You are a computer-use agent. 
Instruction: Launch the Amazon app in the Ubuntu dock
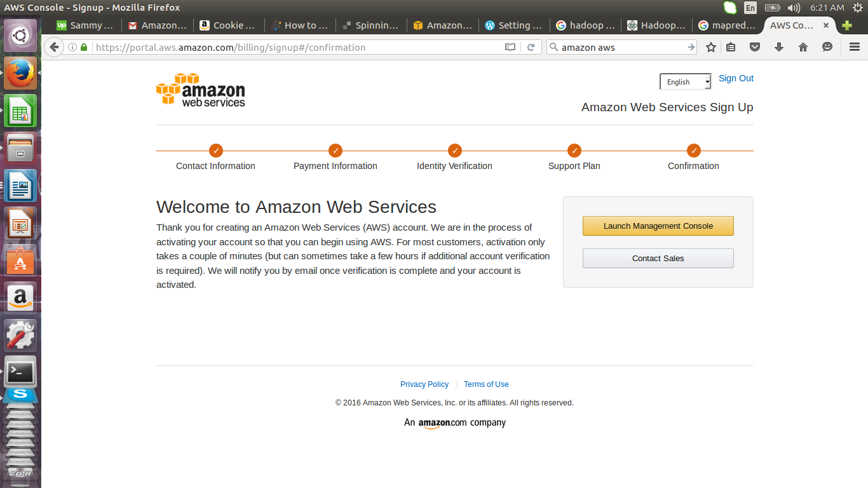click(x=20, y=297)
